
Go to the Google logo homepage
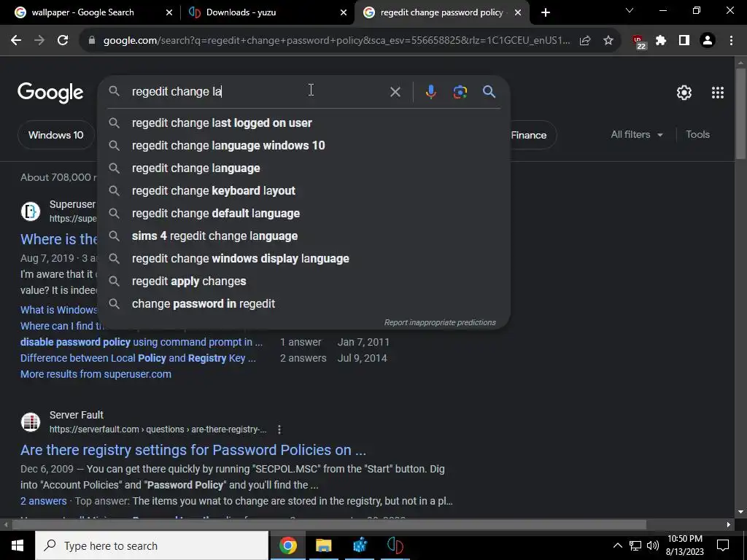pos(50,93)
